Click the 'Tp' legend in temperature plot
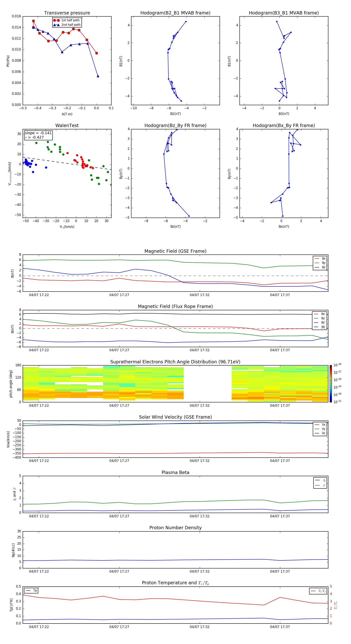 point(31,591)
